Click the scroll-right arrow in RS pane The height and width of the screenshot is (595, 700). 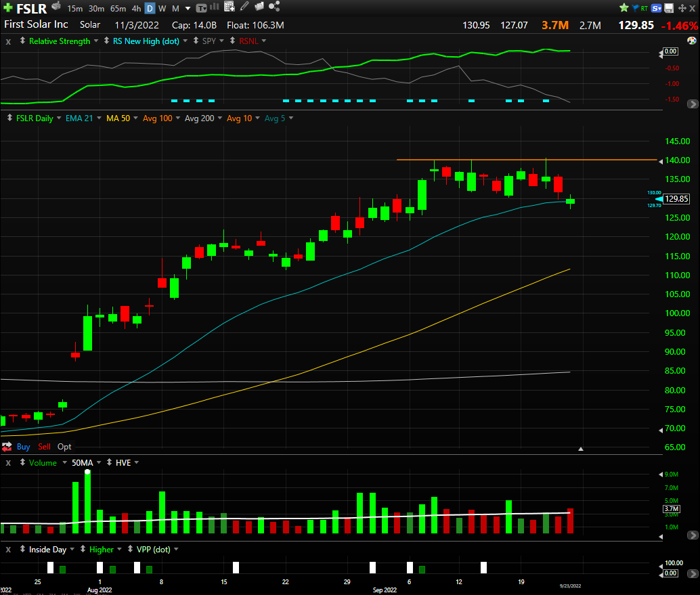tap(693, 104)
